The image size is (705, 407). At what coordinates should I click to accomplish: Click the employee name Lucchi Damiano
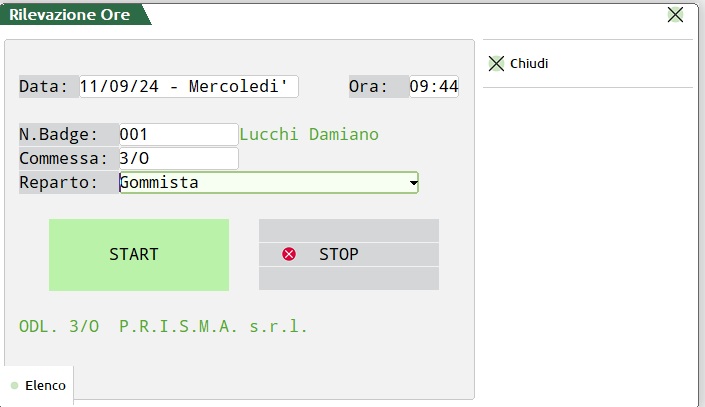[310, 134]
